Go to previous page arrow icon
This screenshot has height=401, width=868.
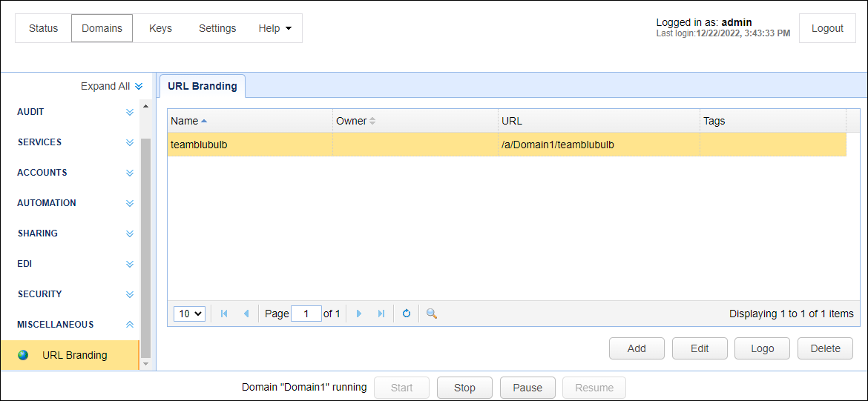(x=246, y=314)
